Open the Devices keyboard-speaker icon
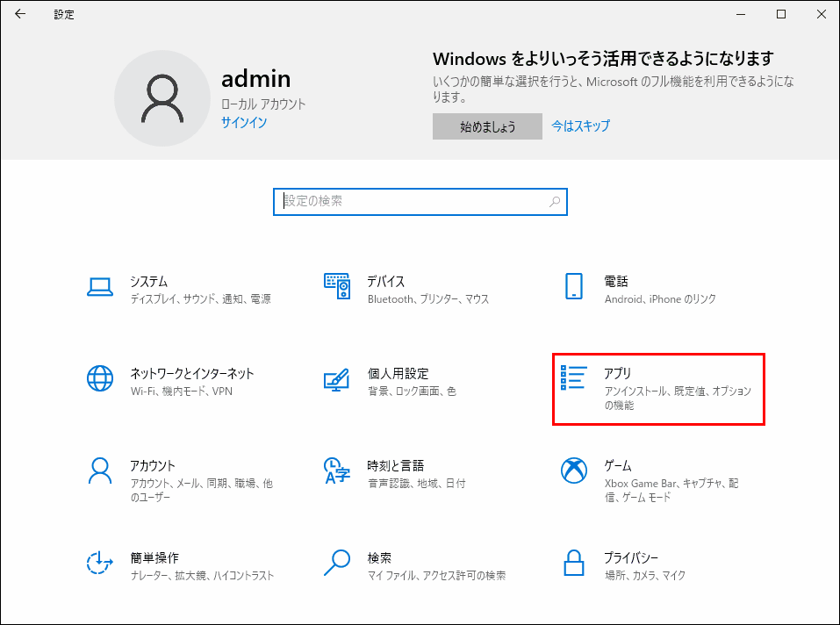The width and height of the screenshot is (840, 625). coord(337,286)
